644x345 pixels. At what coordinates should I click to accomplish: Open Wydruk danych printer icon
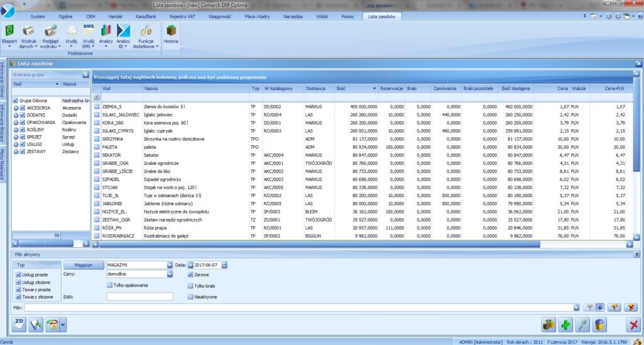click(x=28, y=31)
